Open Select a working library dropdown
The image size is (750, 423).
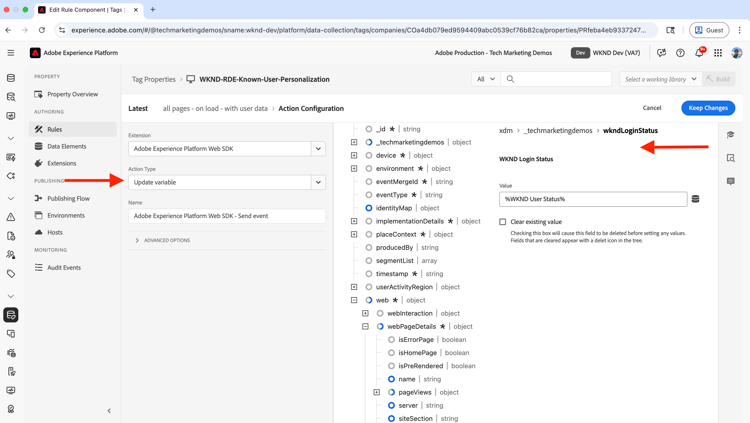pyautogui.click(x=661, y=79)
